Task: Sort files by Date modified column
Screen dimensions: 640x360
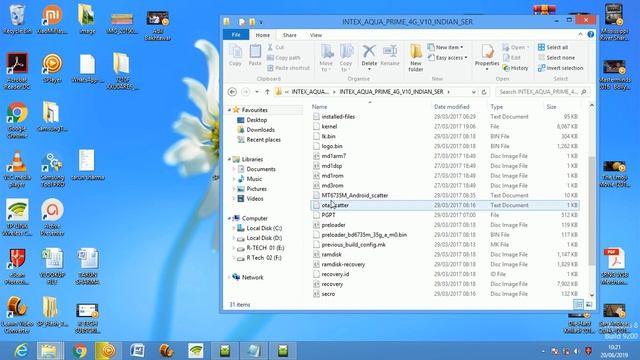Action: coord(451,107)
